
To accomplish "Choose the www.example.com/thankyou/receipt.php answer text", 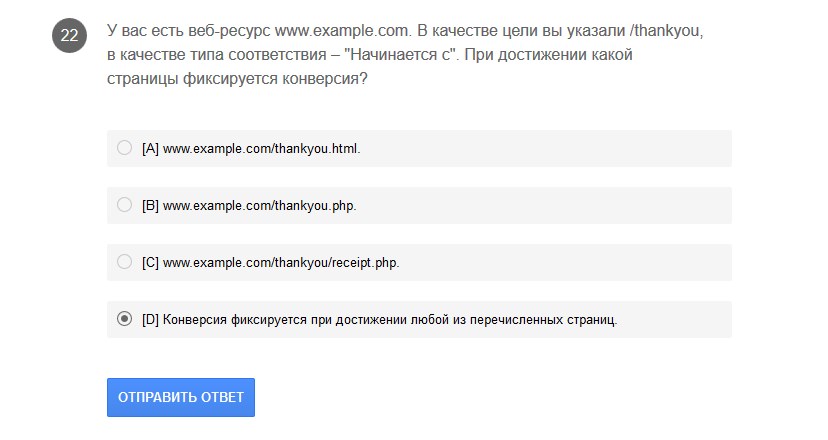I will point(281,263).
